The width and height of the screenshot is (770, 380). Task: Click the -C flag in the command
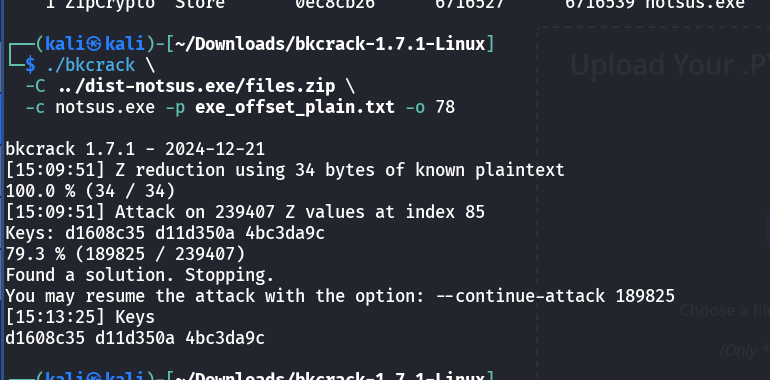tap(35, 86)
